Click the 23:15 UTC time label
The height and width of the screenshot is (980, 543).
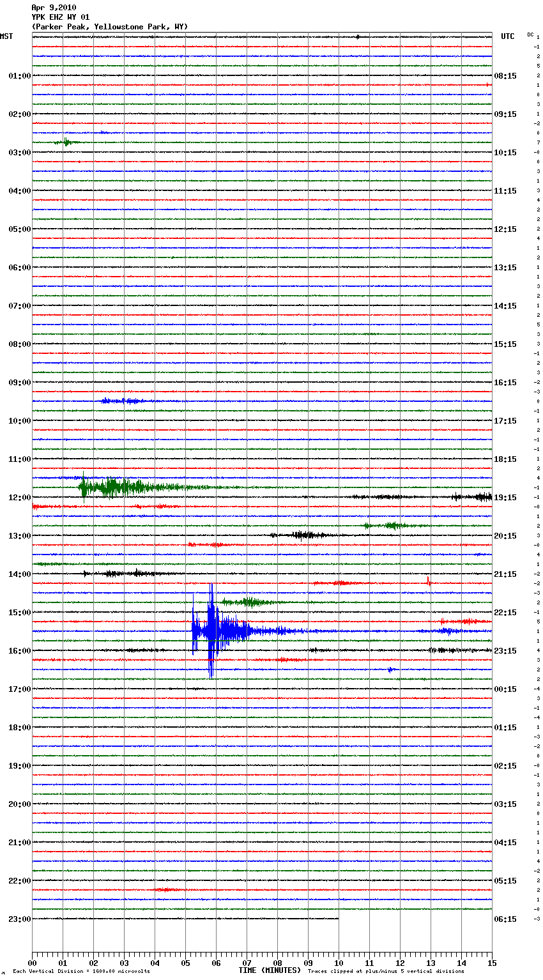click(x=505, y=651)
